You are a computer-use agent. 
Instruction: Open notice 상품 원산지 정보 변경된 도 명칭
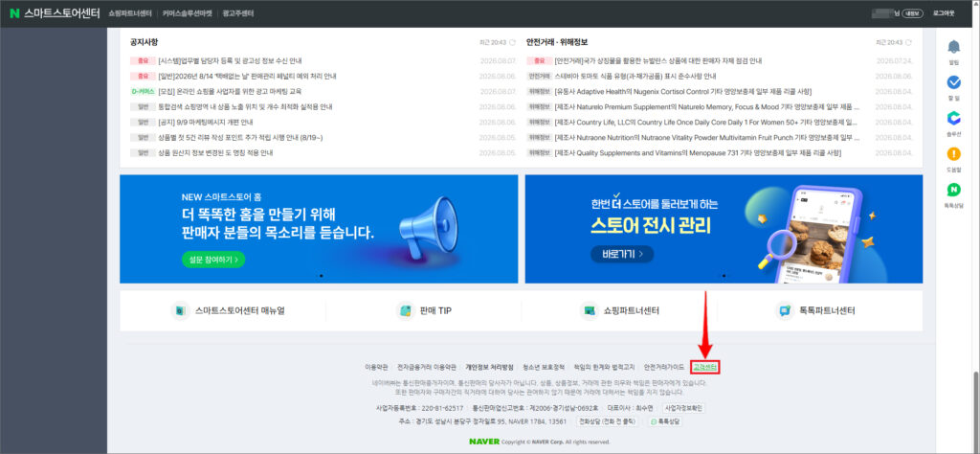[x=215, y=152]
